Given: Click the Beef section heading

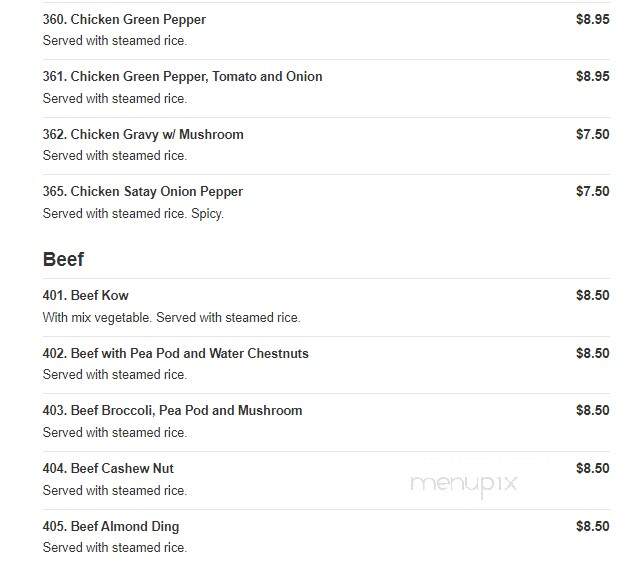Looking at the screenshot, I should (63, 259).
